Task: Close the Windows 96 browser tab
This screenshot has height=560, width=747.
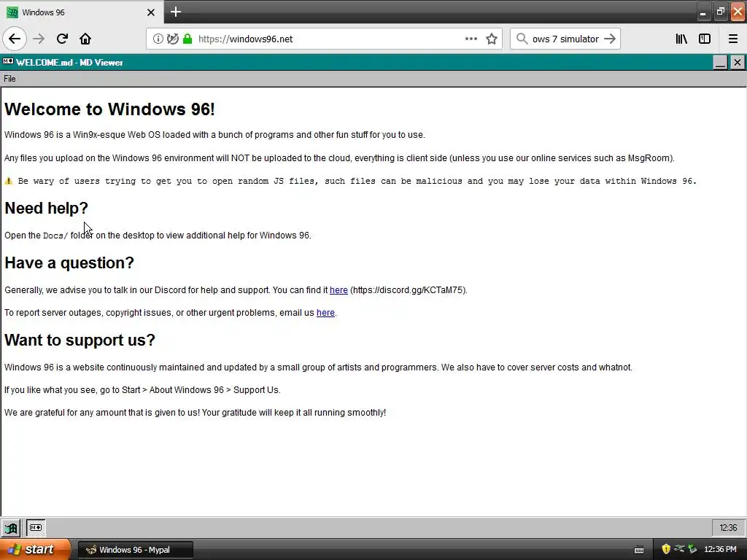Action: (150, 12)
